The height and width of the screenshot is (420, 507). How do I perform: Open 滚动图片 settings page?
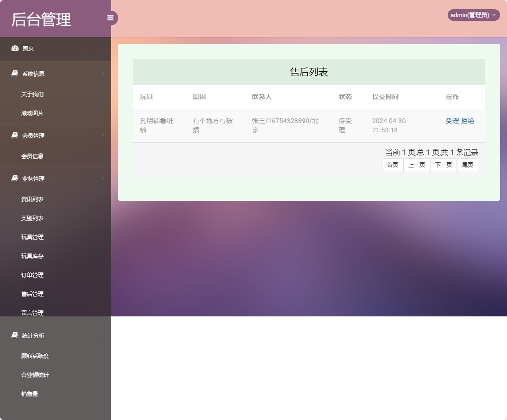pyautogui.click(x=32, y=113)
